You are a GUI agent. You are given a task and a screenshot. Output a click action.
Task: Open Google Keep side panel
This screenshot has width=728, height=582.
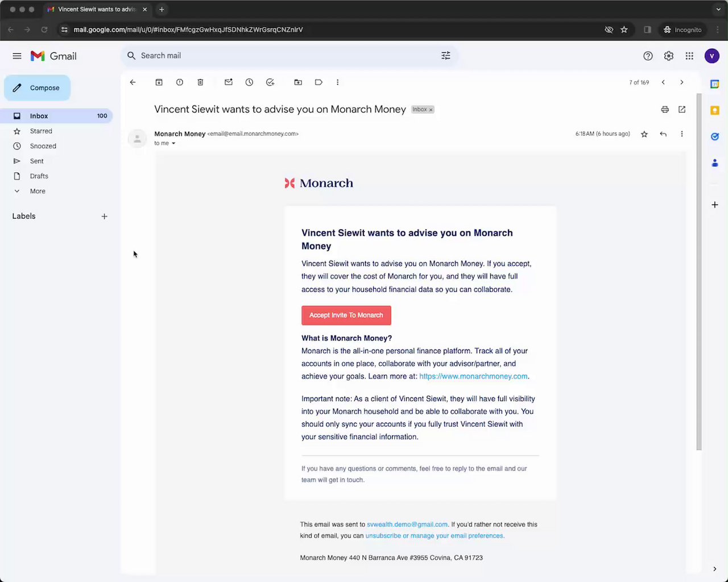(715, 110)
